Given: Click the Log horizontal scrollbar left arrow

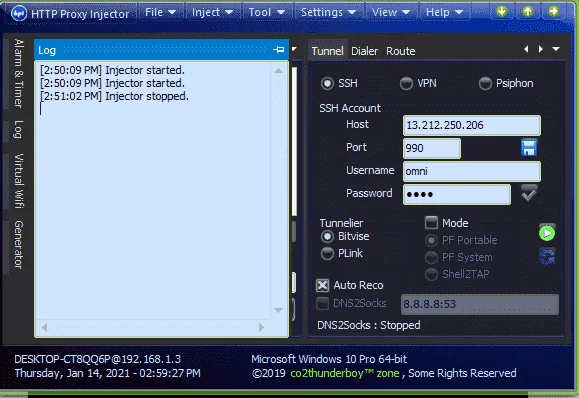Looking at the screenshot, I should (45, 327).
